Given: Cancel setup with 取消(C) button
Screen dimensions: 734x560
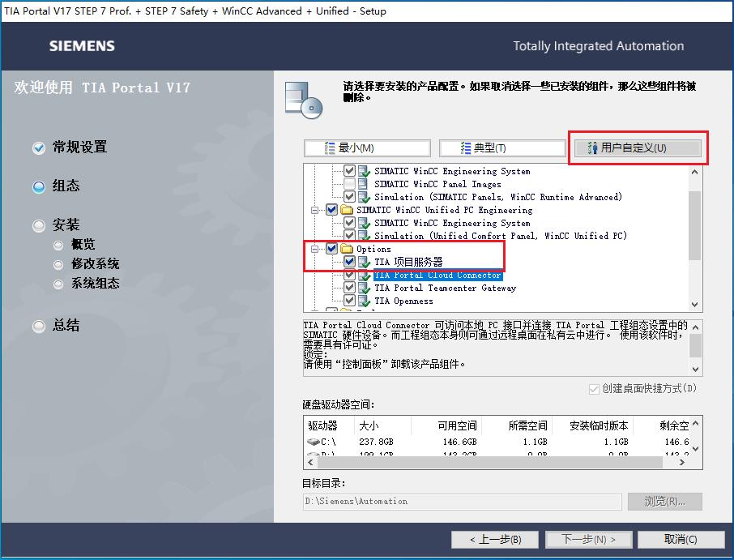Looking at the screenshot, I should coord(681,540).
